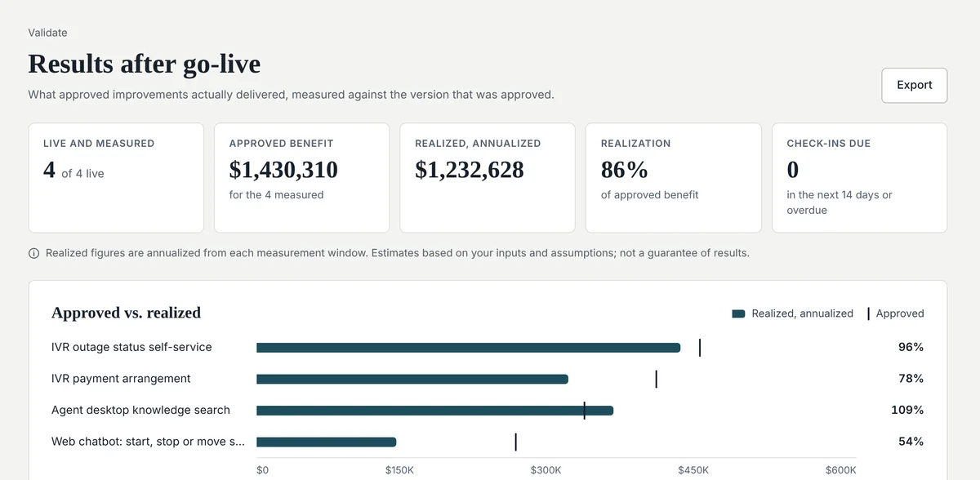Click the Web chatbot realized bar
The width and height of the screenshot is (980, 480).
tap(326, 442)
